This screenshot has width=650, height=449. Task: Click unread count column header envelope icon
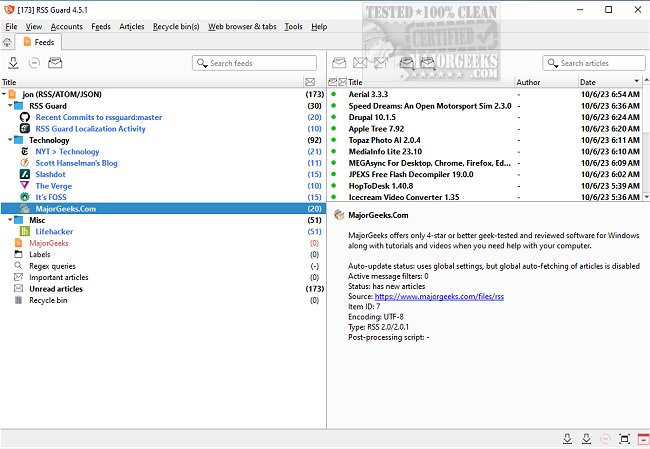[310, 82]
